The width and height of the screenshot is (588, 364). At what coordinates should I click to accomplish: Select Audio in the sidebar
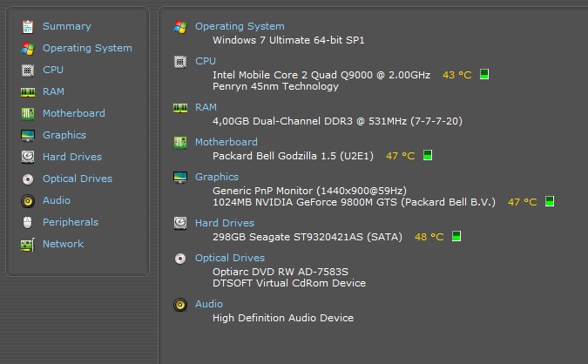click(57, 200)
